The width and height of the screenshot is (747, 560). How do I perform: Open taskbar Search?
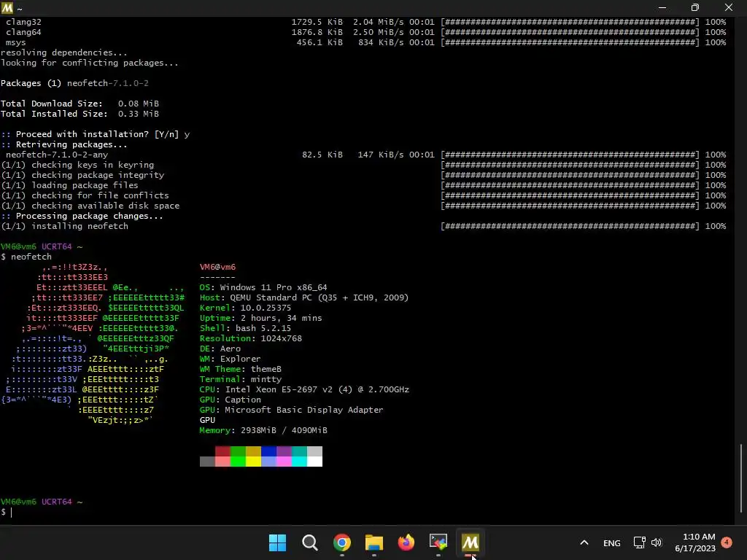pyautogui.click(x=309, y=542)
